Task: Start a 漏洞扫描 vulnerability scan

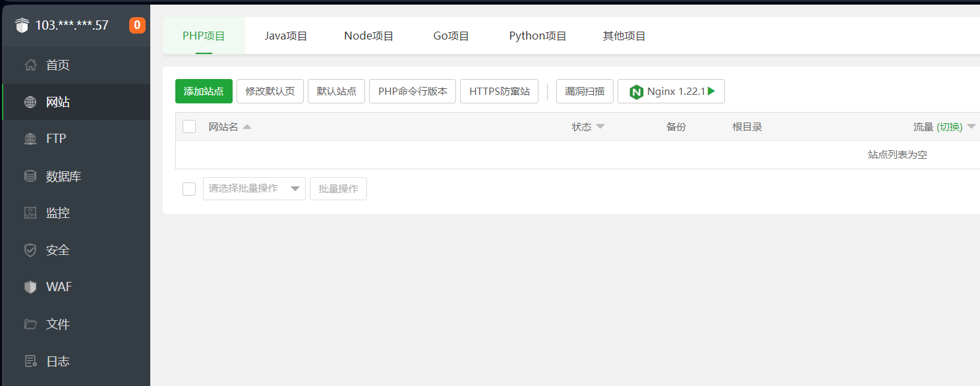Action: pyautogui.click(x=585, y=91)
